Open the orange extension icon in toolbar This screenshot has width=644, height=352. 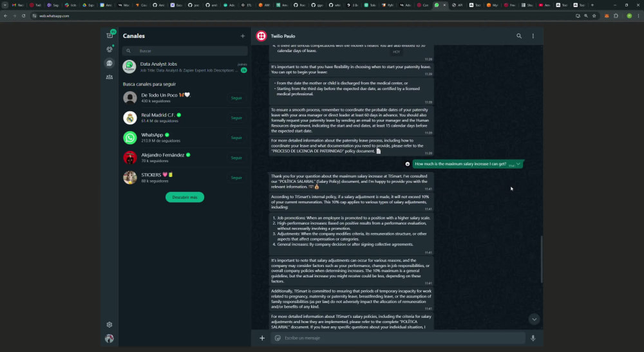607,16
